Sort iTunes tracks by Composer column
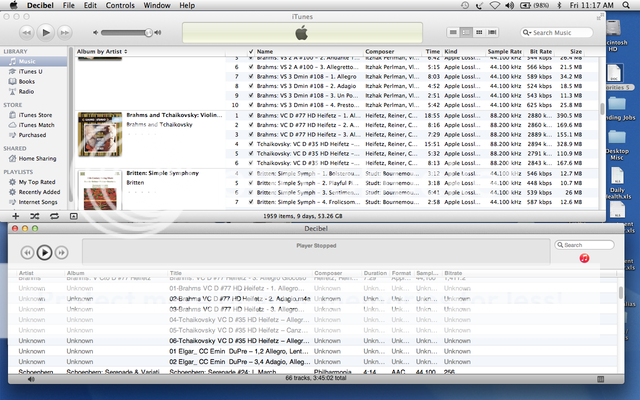The image size is (640, 400). click(x=392, y=51)
